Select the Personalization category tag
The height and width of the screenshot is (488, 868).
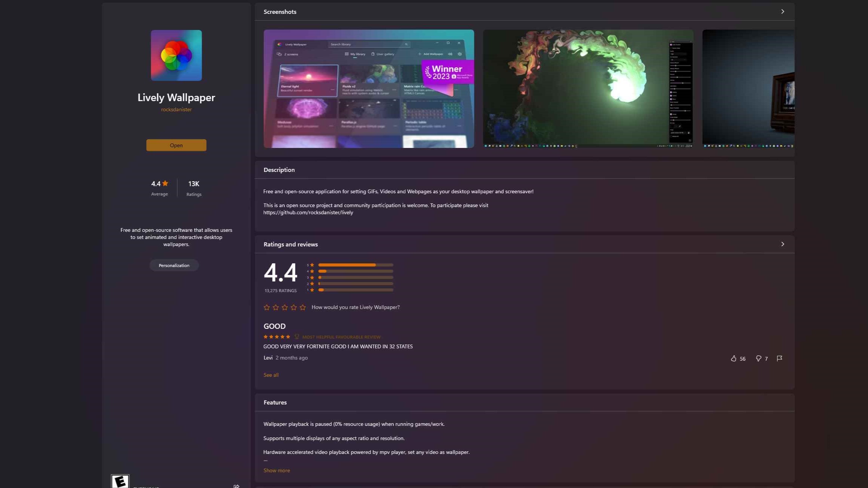[174, 266]
